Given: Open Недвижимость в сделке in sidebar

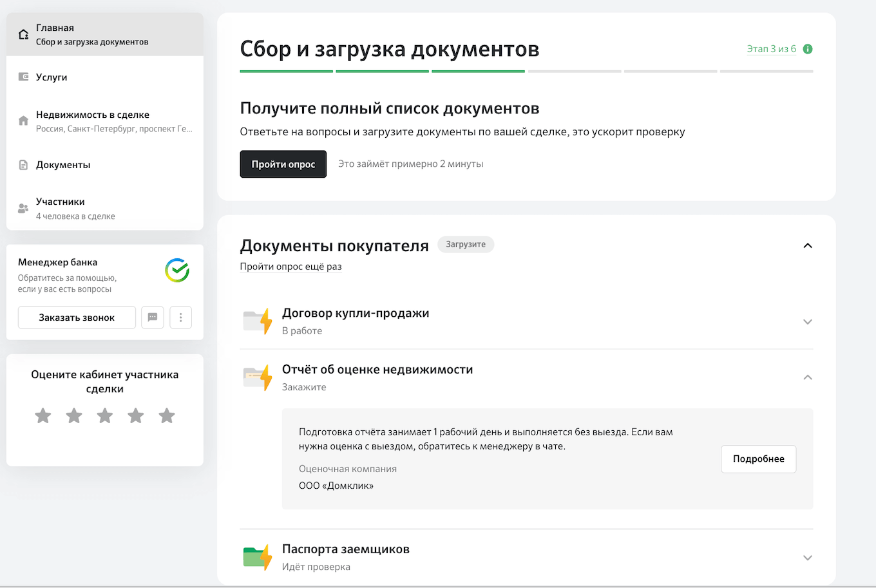Looking at the screenshot, I should pyautogui.click(x=105, y=120).
